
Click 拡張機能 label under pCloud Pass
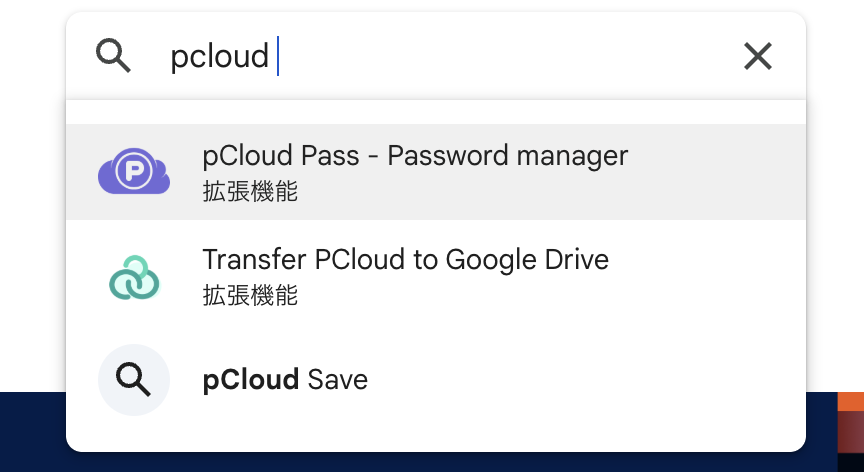click(250, 191)
